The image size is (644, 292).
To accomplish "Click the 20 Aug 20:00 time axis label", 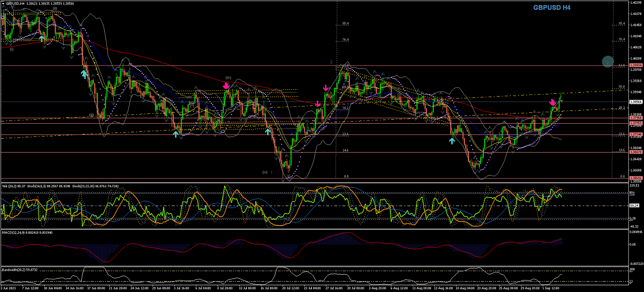I will coord(486,287).
